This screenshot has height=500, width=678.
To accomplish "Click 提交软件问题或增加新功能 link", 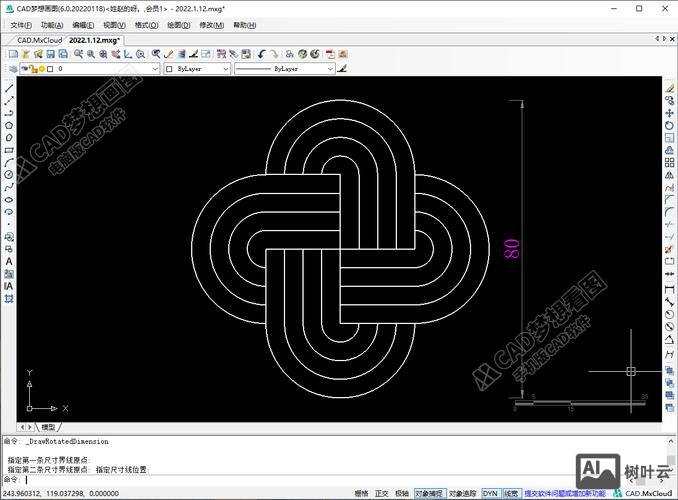I will (565, 493).
